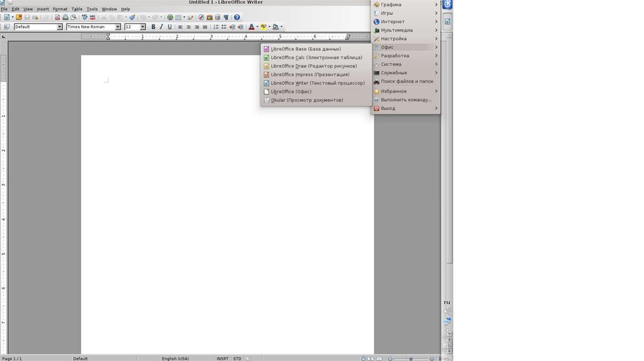Toggle Italic formatting

[161, 26]
